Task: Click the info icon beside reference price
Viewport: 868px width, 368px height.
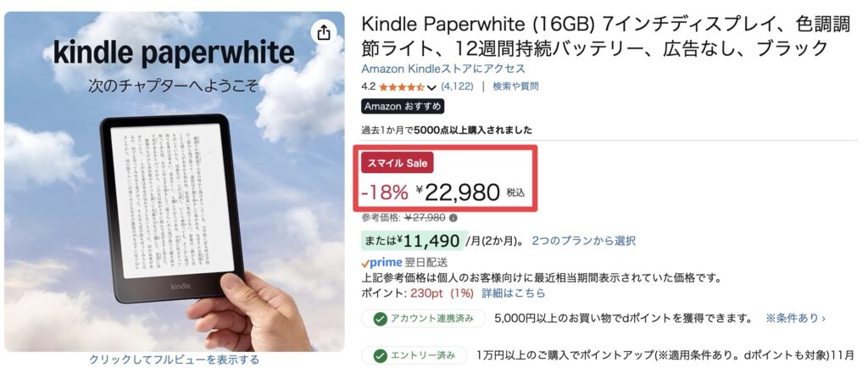Action: 453,218
